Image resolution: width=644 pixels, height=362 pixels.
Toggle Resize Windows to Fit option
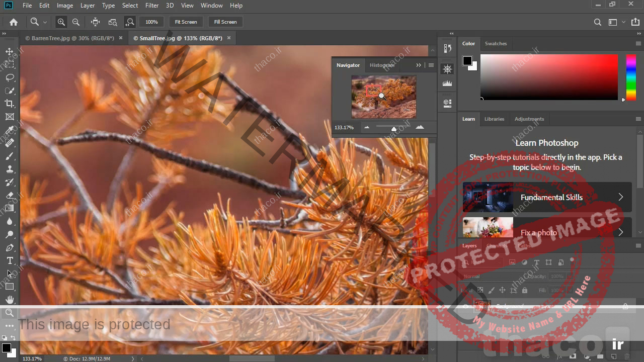(95, 22)
